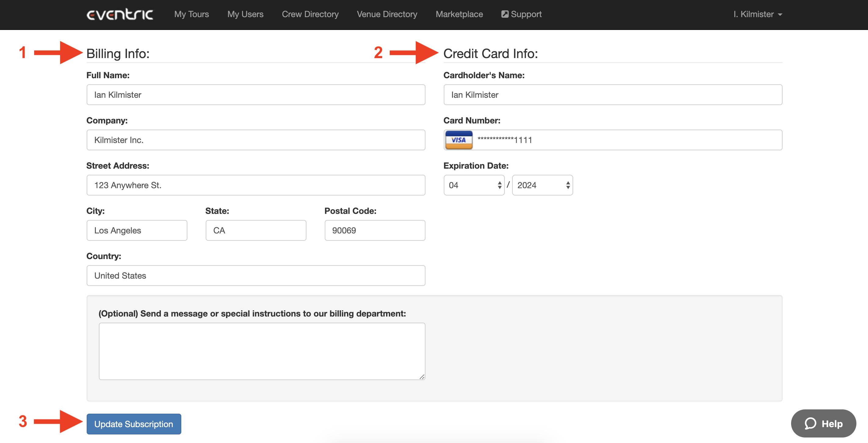Viewport: 868px width, 443px height.
Task: Click the State field showing CA
Action: [256, 230]
